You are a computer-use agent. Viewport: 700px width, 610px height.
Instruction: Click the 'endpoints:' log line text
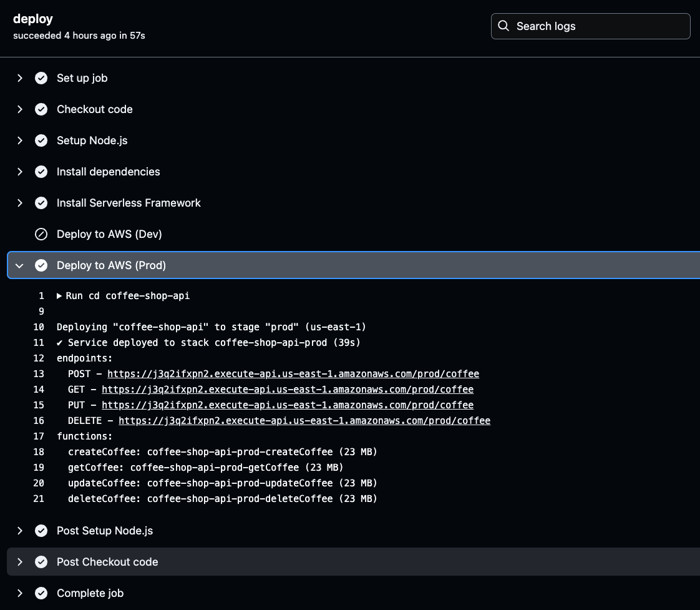(84, 358)
